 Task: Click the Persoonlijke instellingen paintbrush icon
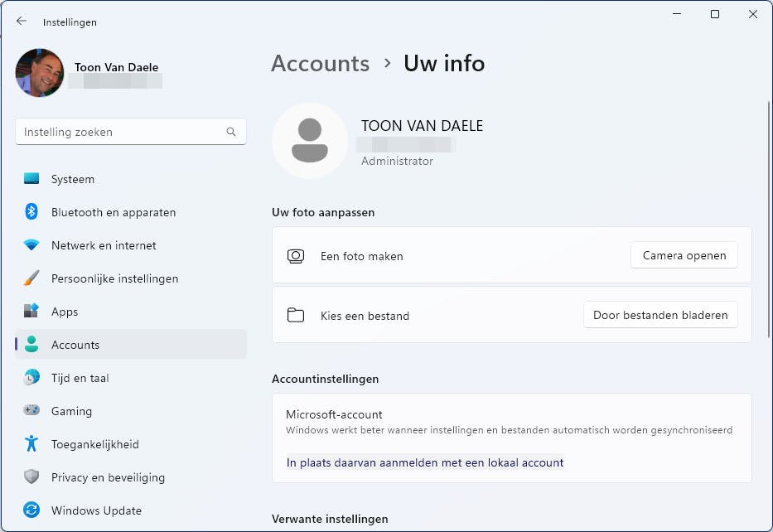click(x=31, y=278)
